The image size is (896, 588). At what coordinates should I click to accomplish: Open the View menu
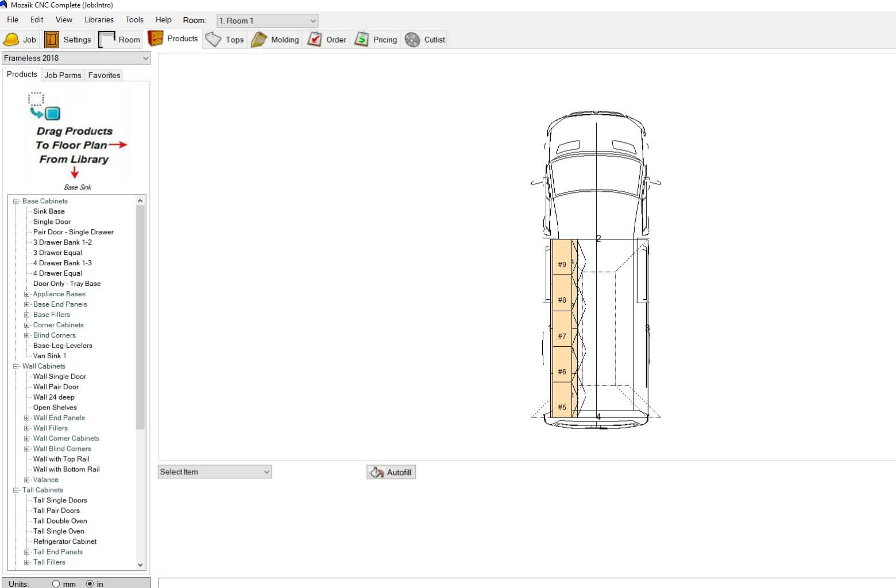[64, 20]
